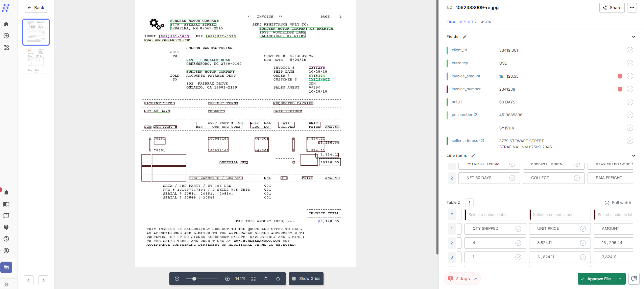The width and height of the screenshot is (644, 289).
Task: Verify the seller_address field checkmark
Action: pyautogui.click(x=630, y=141)
